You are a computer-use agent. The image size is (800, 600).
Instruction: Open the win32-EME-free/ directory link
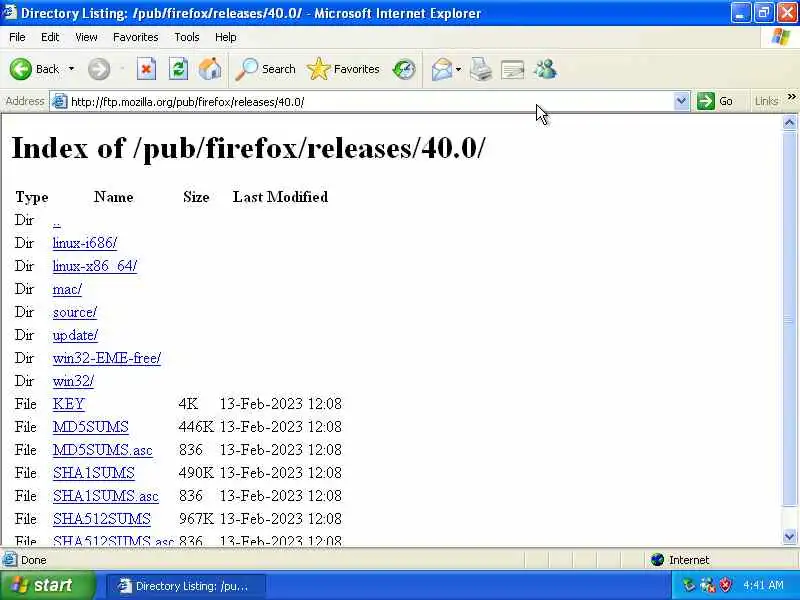coord(107,358)
